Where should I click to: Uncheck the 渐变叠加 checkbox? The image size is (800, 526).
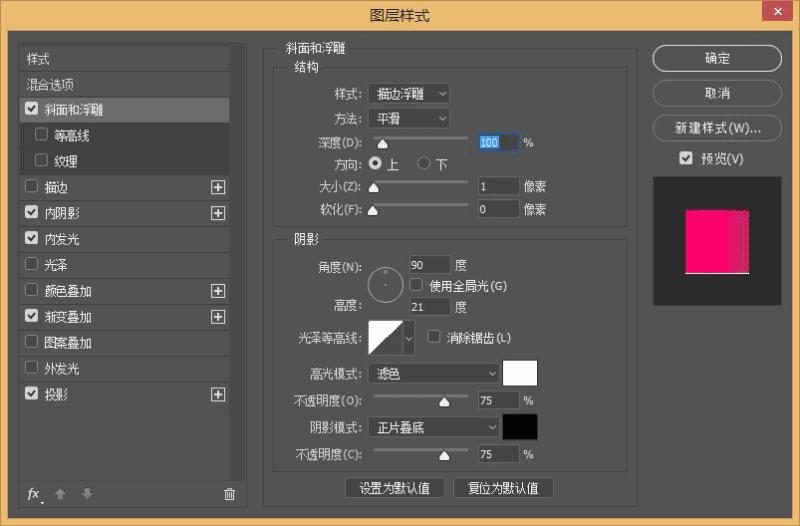pyautogui.click(x=32, y=316)
